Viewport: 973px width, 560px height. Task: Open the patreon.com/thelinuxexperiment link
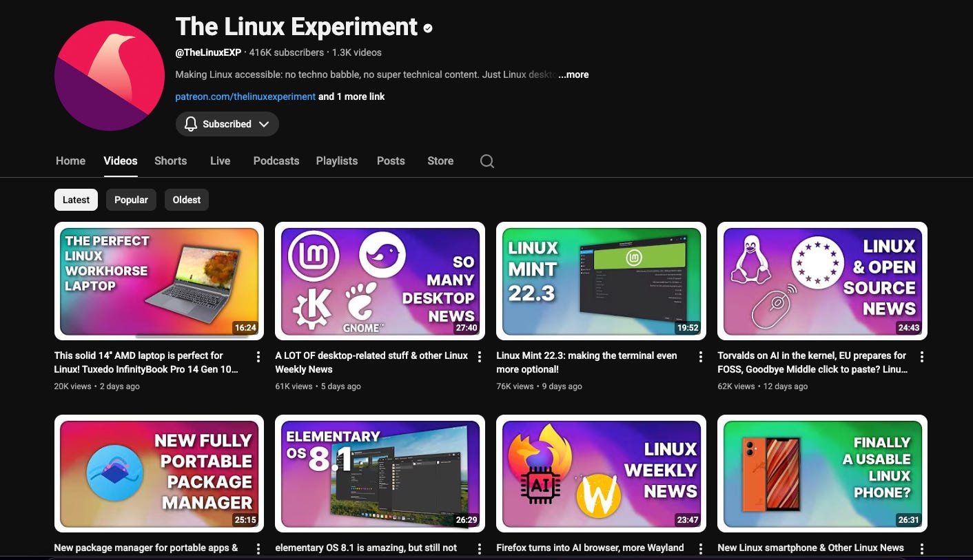click(245, 96)
